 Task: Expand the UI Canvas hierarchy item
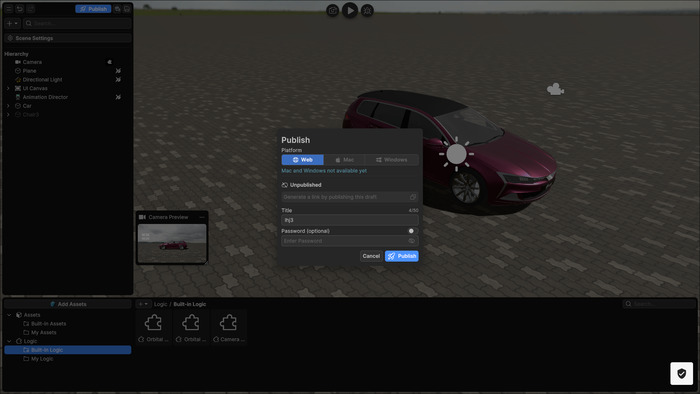click(8, 88)
